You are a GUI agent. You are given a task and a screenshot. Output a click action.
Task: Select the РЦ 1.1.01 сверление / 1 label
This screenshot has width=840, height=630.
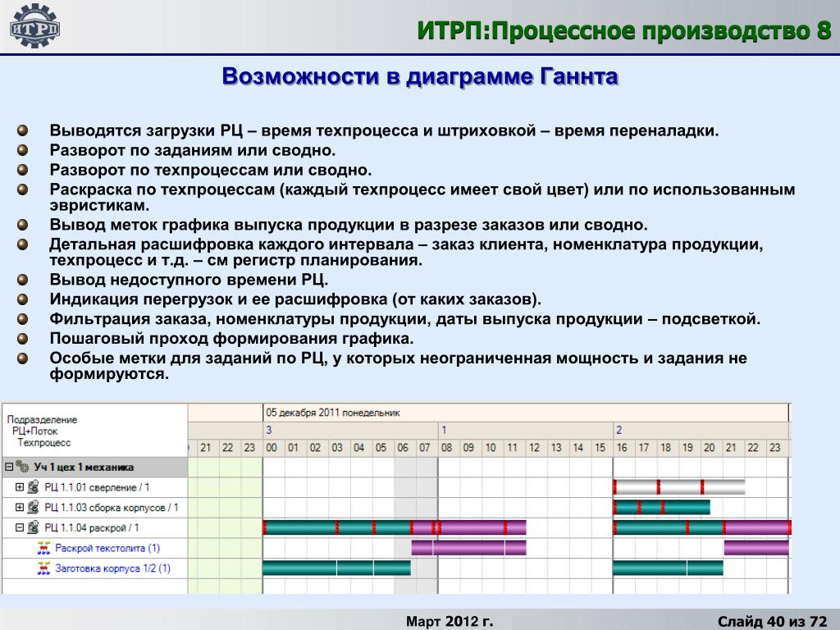pyautogui.click(x=97, y=487)
